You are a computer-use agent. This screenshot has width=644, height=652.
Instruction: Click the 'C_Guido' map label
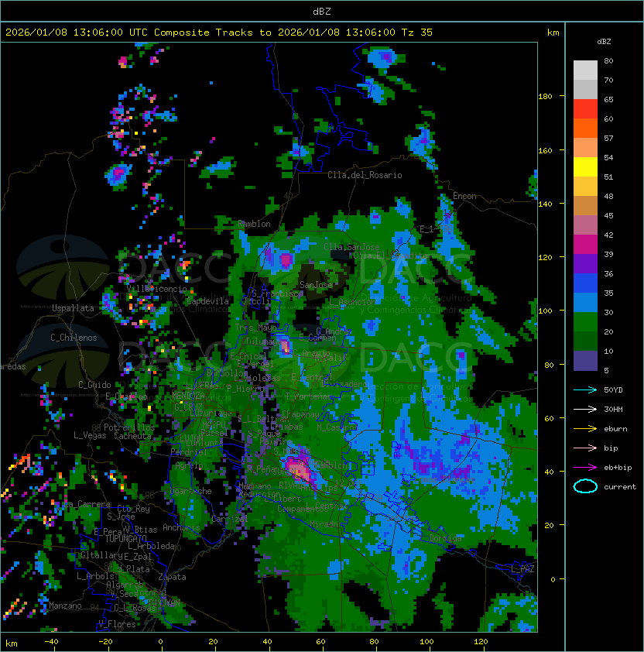point(94,385)
